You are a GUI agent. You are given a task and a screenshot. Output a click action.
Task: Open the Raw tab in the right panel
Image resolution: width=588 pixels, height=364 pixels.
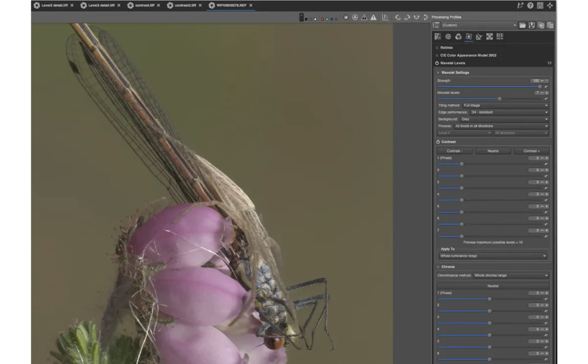click(x=489, y=36)
